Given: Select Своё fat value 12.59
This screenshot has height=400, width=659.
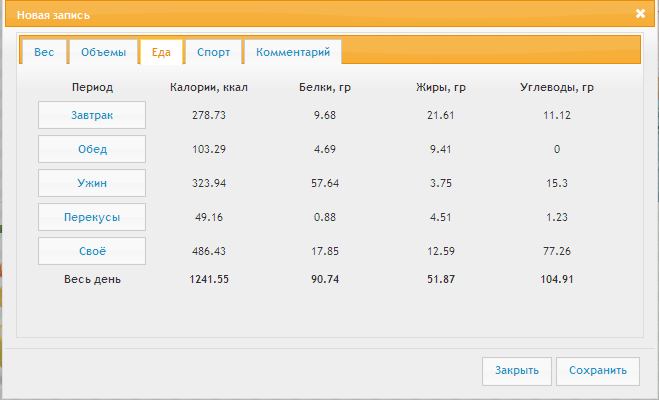Looking at the screenshot, I should pos(441,251).
